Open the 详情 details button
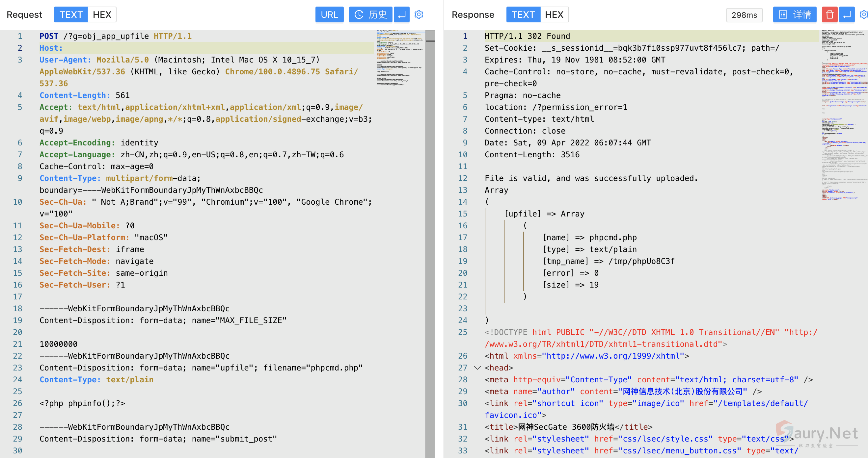 tap(794, 14)
